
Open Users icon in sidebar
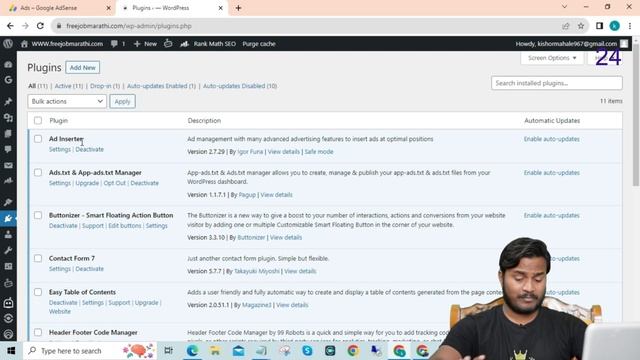[x=8, y=234]
